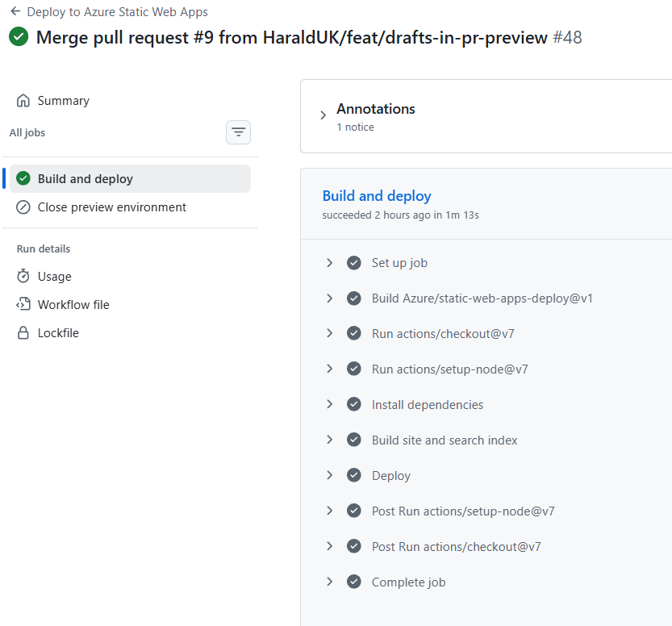This screenshot has height=626, width=672.
Task: Click the Summary home icon
Action: 23,100
